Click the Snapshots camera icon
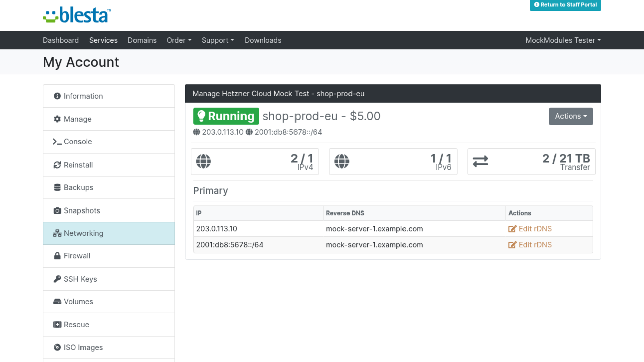This screenshot has height=362, width=644. click(x=57, y=210)
